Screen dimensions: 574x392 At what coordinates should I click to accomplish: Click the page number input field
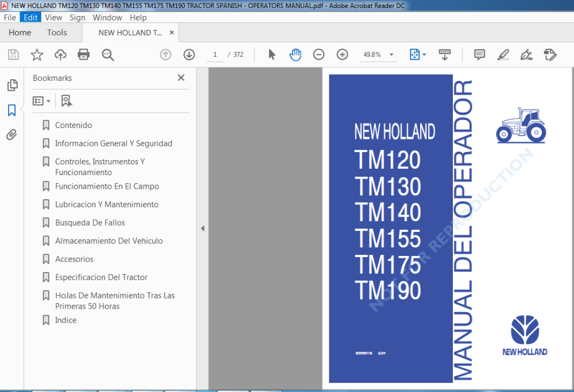pyautogui.click(x=215, y=55)
